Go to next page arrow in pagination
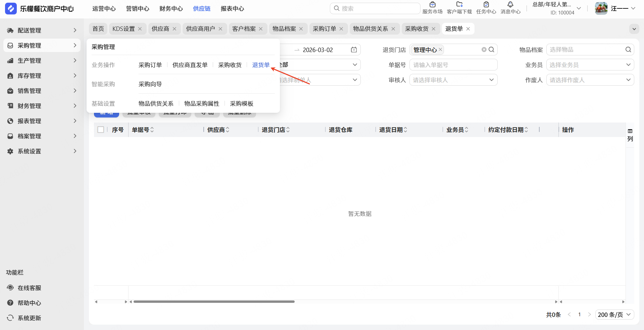Image resolution: width=644 pixels, height=330 pixels. (589, 315)
